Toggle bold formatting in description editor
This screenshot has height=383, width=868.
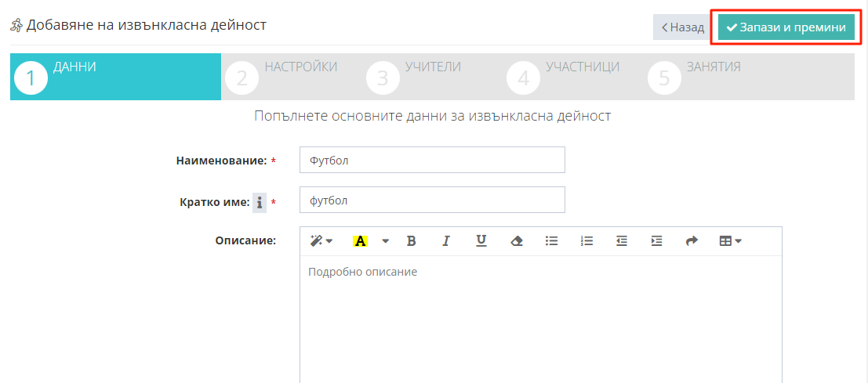(x=411, y=241)
